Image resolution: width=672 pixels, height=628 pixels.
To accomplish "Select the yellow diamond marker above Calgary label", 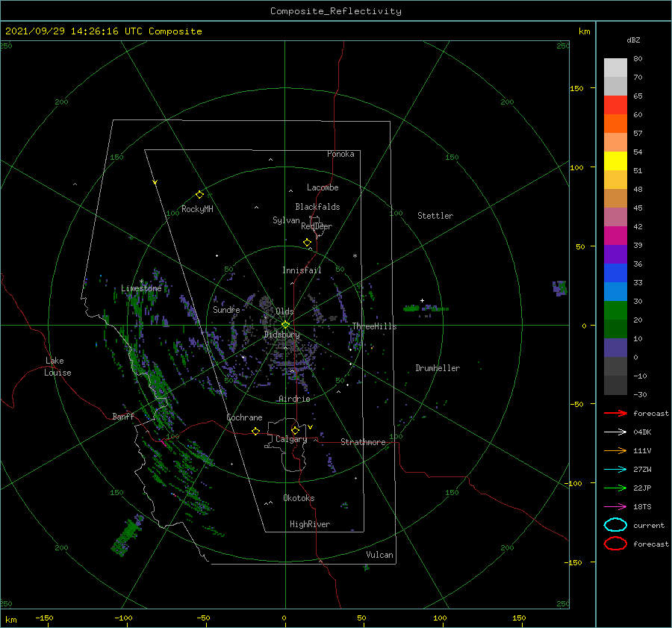I will coord(295,430).
